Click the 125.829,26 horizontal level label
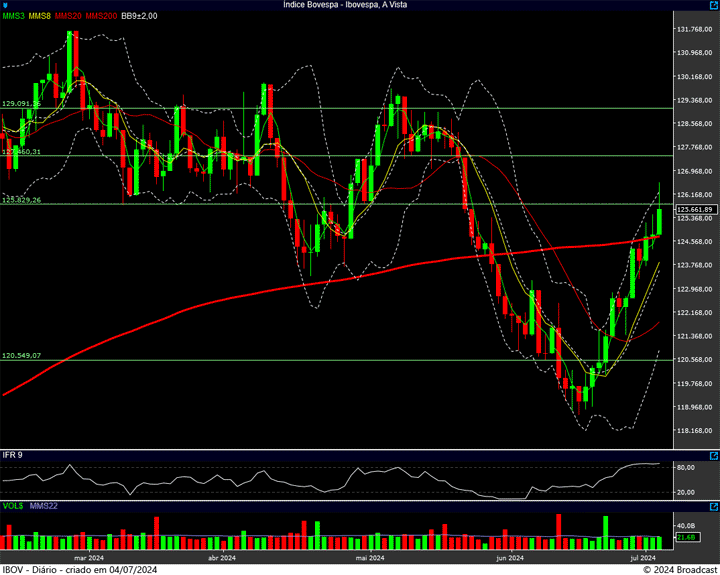 [21, 200]
